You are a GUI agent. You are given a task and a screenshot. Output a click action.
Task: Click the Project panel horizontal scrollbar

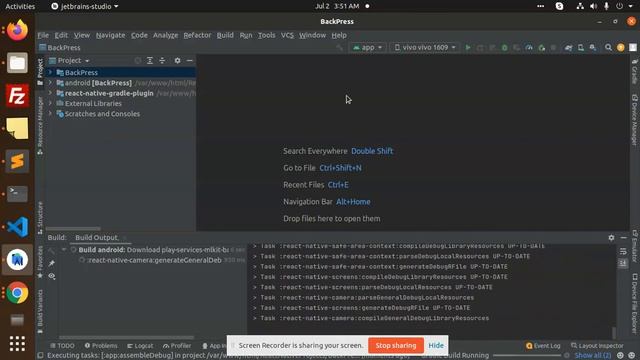(x=73, y=229)
